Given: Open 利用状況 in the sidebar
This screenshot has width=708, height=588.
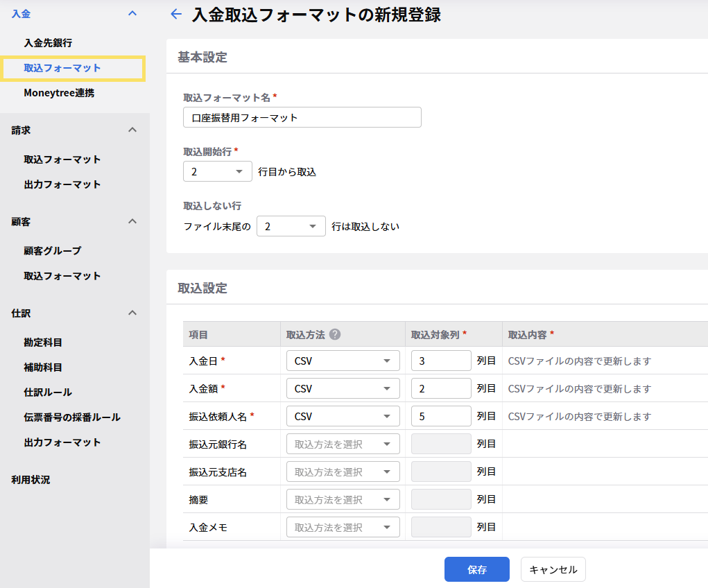Looking at the screenshot, I should tap(31, 480).
